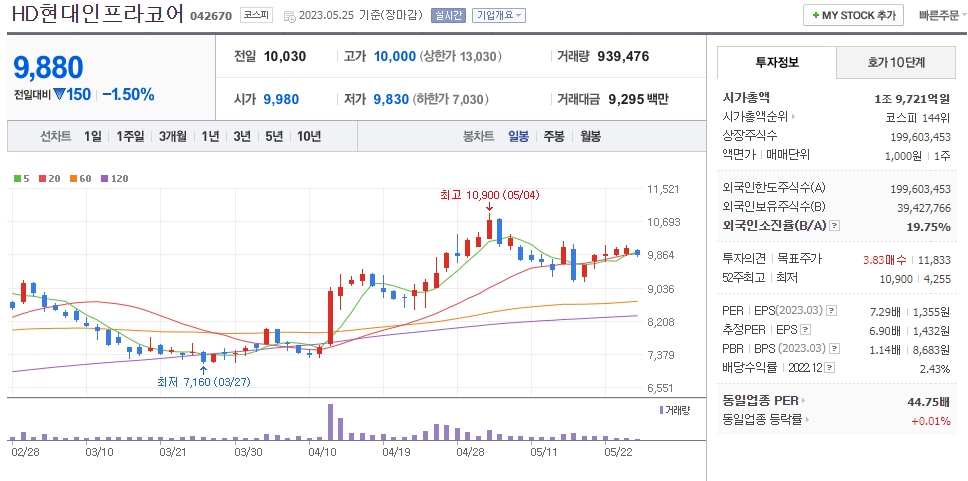Viewport: 968px width, 481px height.
Task: Click the 고가 10,000 value
Action: 394,57
